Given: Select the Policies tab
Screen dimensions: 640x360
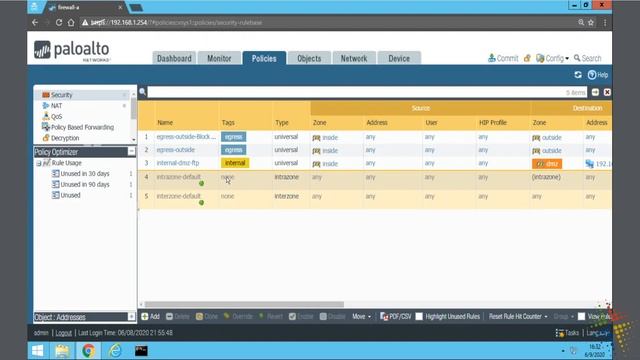Looking at the screenshot, I should 264,58.
